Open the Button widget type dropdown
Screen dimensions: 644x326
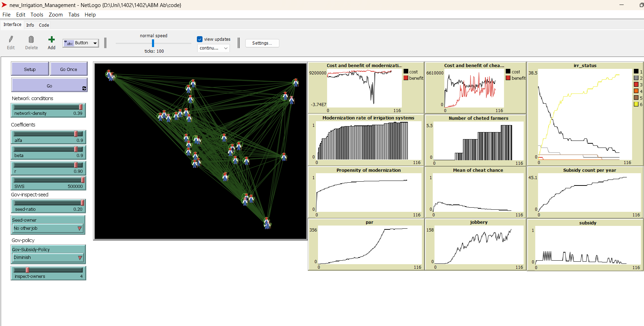tap(81, 43)
